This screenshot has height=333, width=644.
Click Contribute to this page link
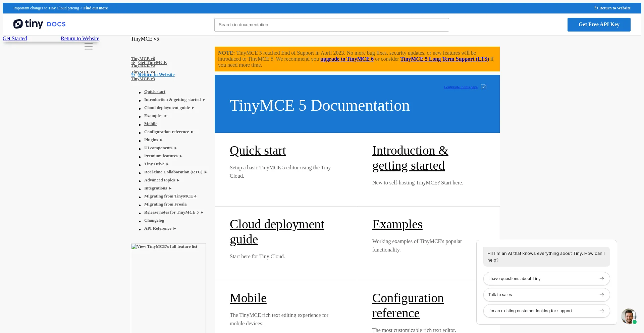click(461, 87)
